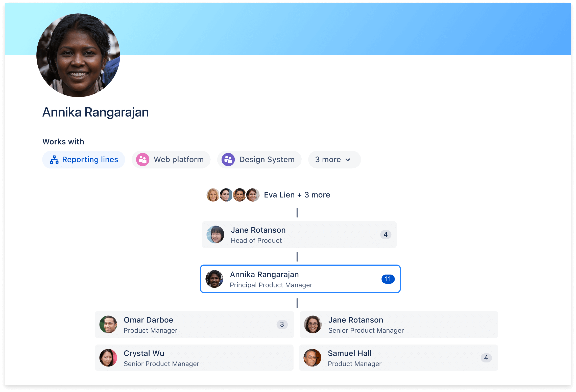Expand the '11' reports badge on Annika Rangarajan
The height and width of the screenshot is (392, 576).
tap(387, 279)
